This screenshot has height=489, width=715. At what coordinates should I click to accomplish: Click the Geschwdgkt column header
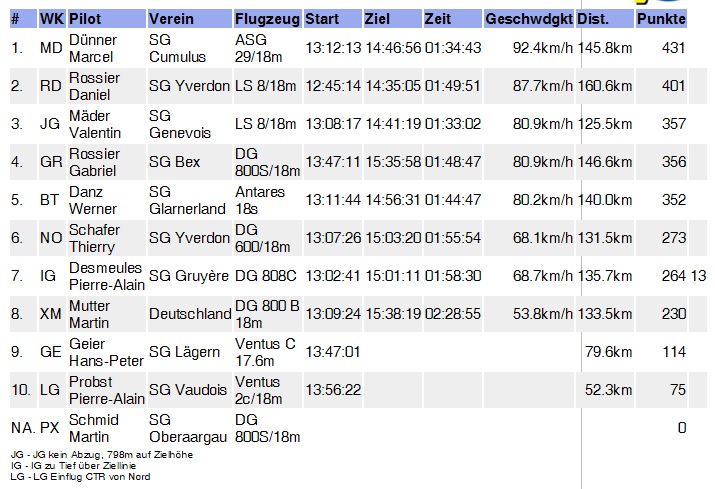pos(529,19)
